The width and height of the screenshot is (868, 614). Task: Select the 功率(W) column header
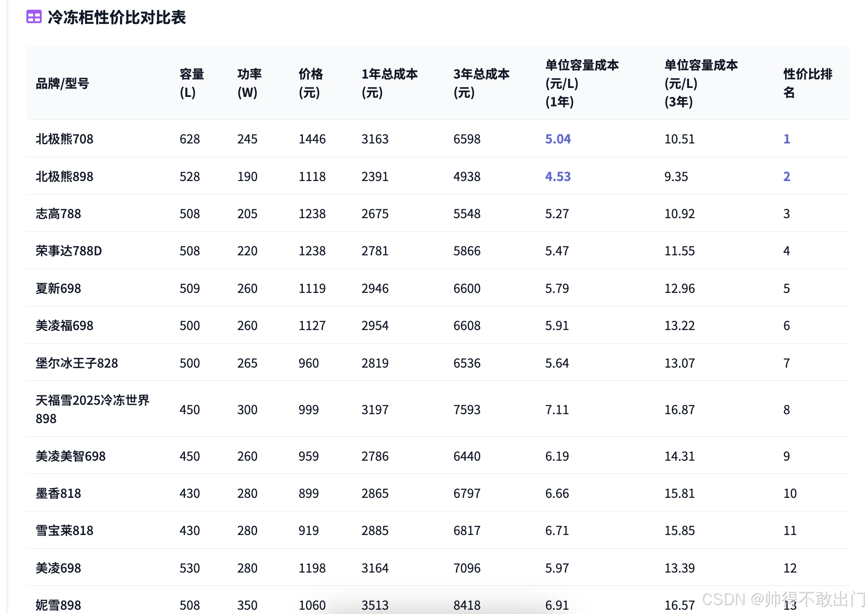[249, 83]
